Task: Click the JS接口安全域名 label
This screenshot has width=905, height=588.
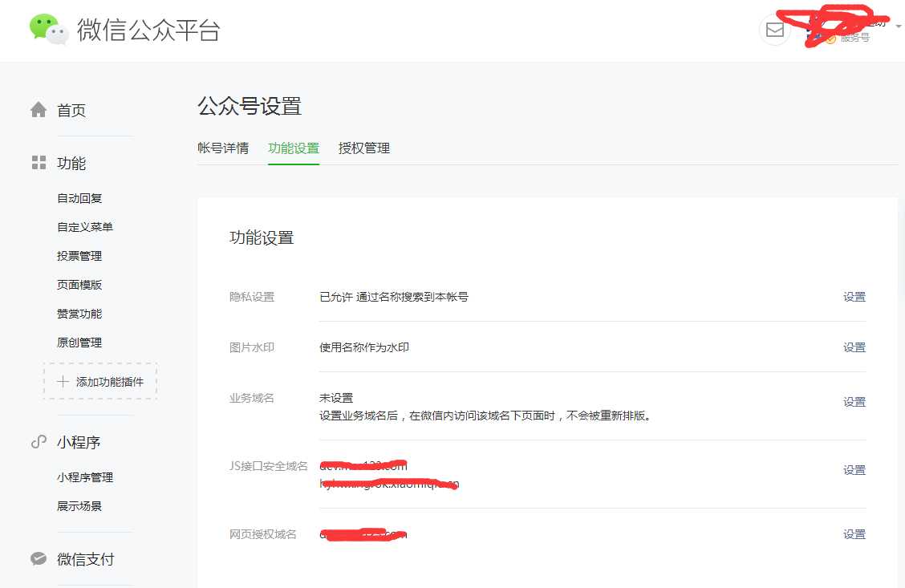Action: point(269,466)
